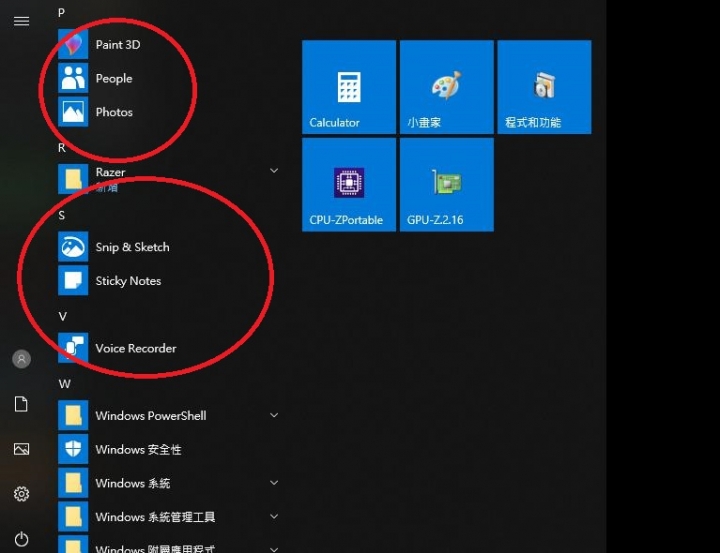Viewport: 720px width, 553px height.
Task: Jump via the letter V header
Action: click(x=62, y=316)
